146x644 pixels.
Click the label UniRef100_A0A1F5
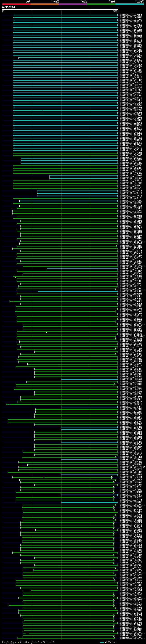pyautogui.click(x=131, y=93)
